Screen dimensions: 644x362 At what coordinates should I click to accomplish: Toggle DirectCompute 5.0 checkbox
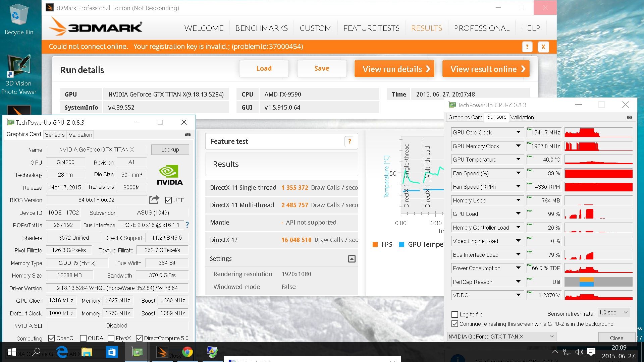[139, 338]
